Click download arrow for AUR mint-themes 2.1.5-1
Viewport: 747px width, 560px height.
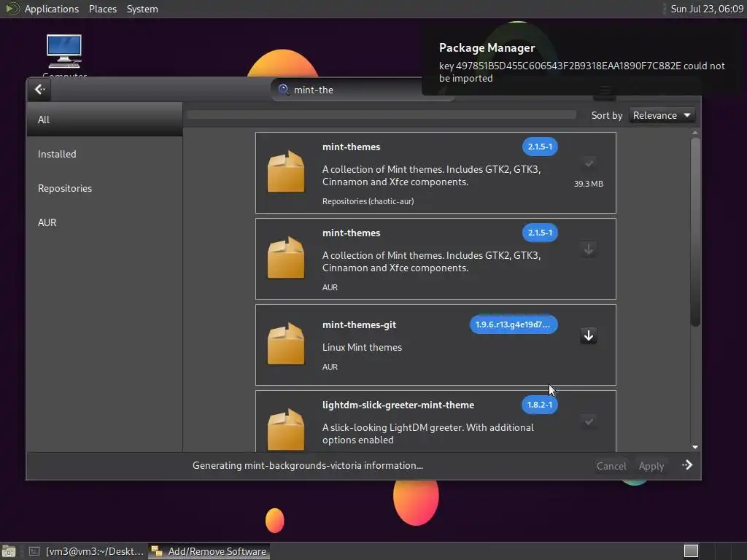589,249
